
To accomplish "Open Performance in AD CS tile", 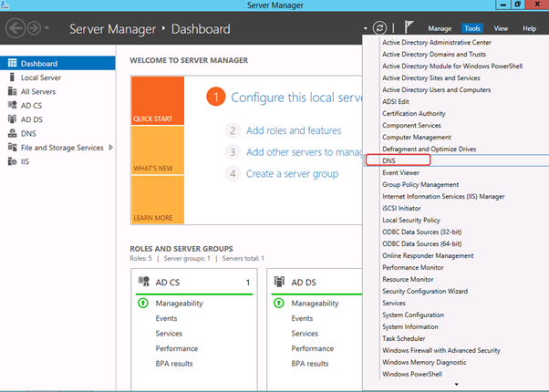I will click(x=177, y=348).
